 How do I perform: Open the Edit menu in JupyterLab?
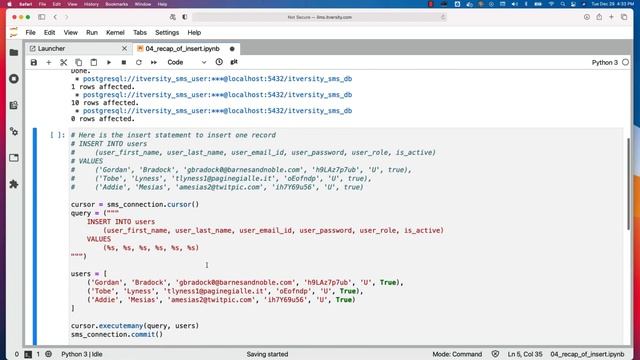tap(49, 33)
